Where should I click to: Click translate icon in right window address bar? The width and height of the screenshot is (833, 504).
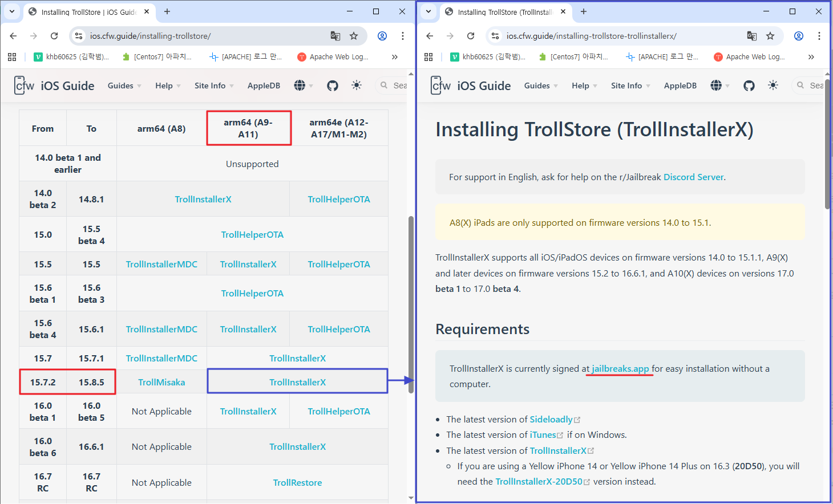[x=752, y=36]
